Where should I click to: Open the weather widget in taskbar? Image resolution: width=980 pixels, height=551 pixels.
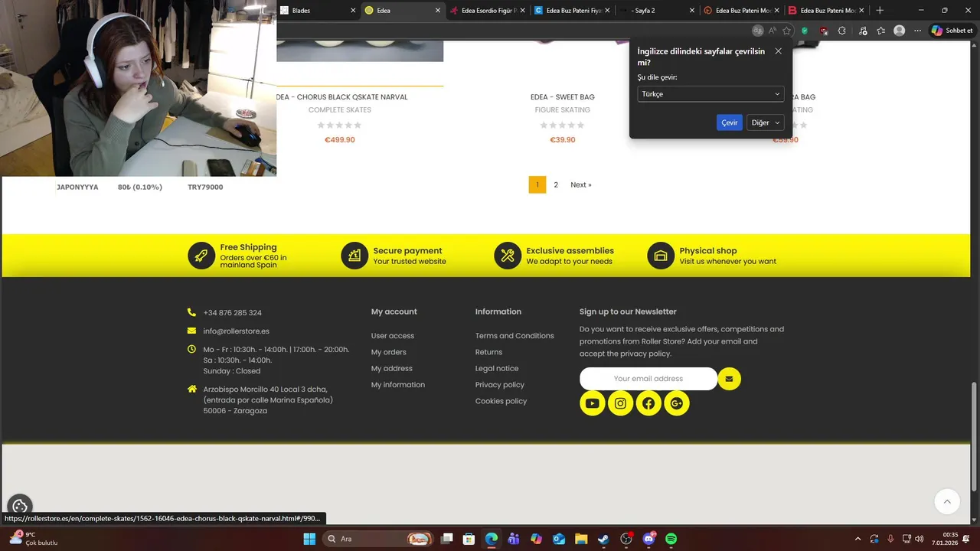[x=32, y=539]
